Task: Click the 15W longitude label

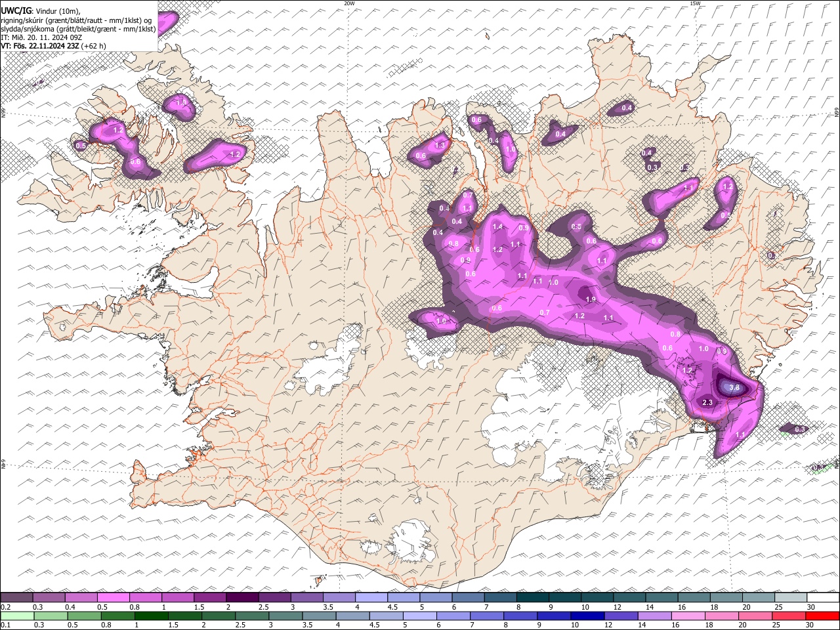Action: [x=695, y=3]
